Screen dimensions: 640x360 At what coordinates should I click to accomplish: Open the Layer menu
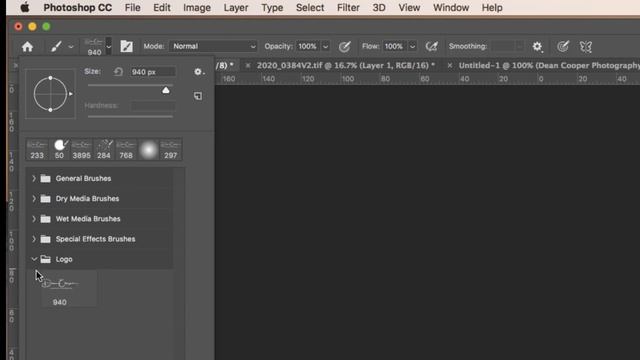(x=236, y=8)
